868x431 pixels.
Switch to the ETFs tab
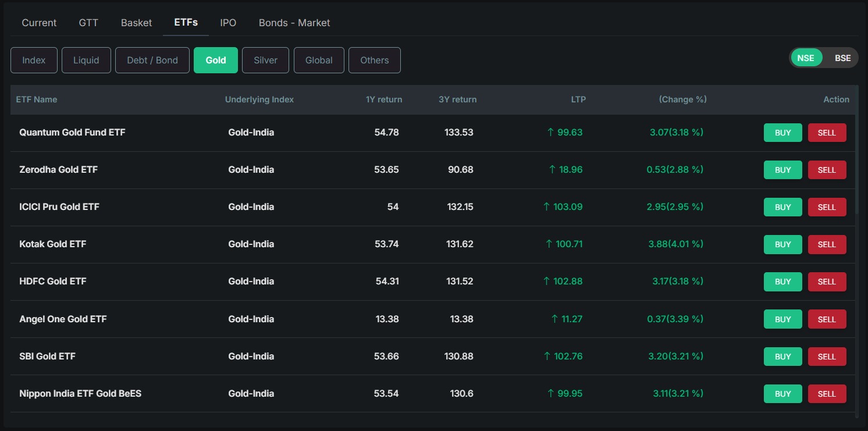(185, 23)
